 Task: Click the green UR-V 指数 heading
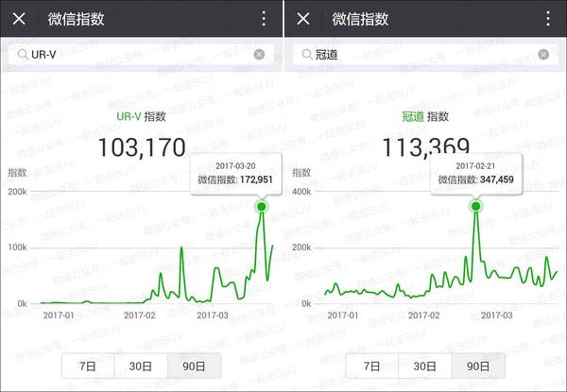point(141,116)
